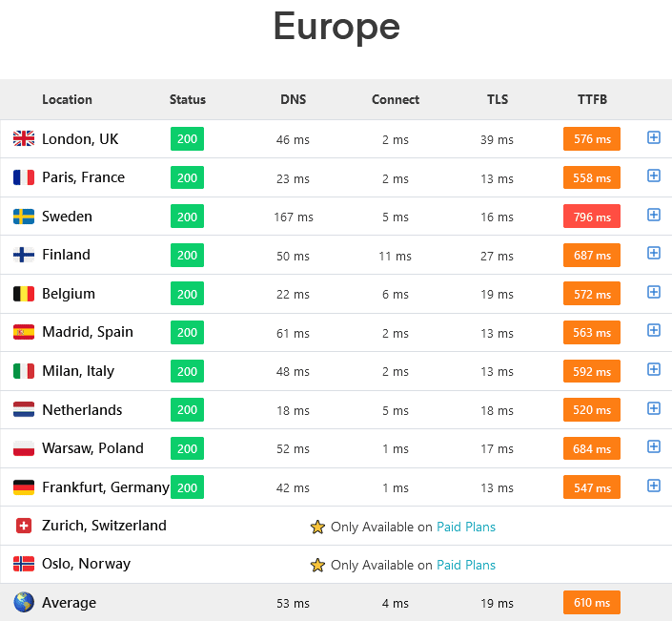Click the Switzerland flag icon
The height and width of the screenshot is (621, 672).
pos(24,526)
